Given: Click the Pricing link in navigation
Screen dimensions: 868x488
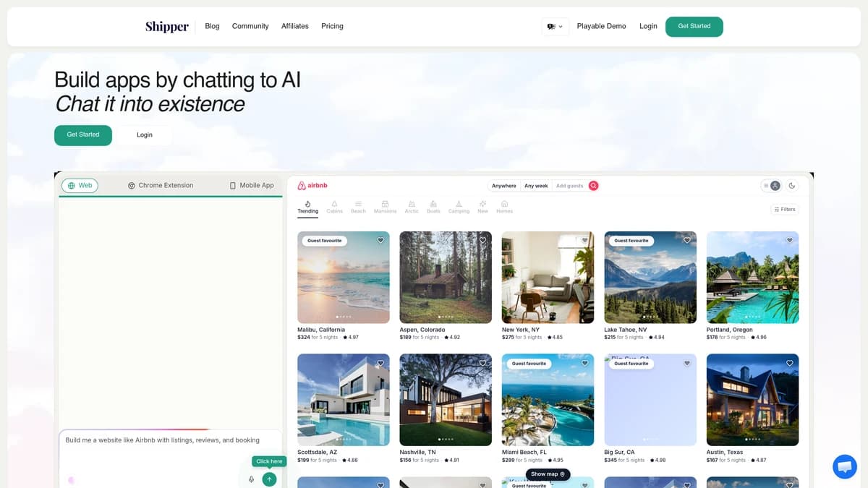Looking at the screenshot, I should 332,26.
